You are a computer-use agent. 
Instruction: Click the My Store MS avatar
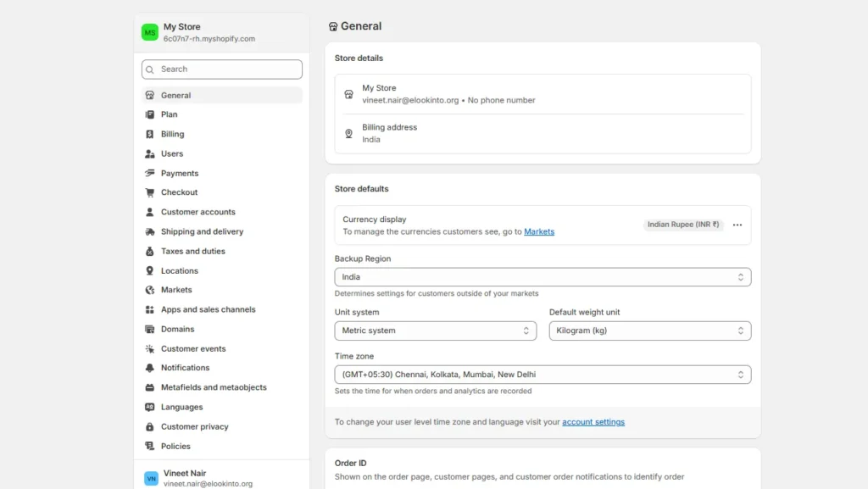(149, 31)
